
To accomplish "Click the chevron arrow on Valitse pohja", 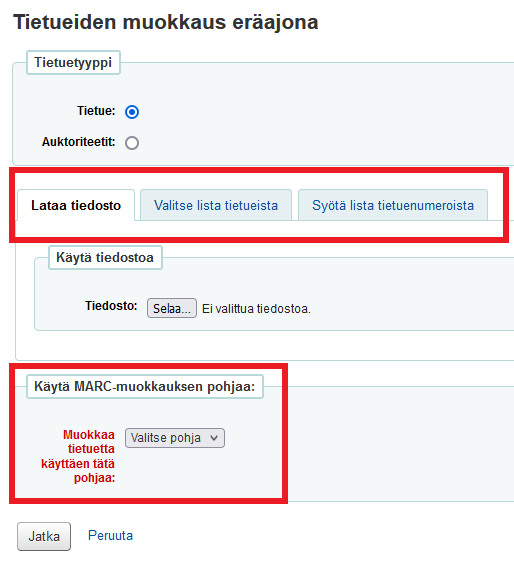I will click(x=214, y=438).
